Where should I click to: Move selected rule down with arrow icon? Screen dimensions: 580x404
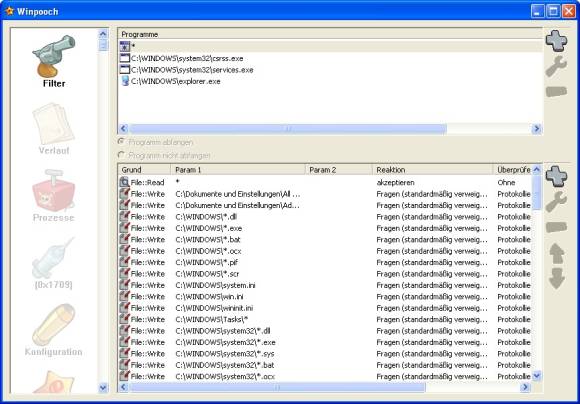557,278
